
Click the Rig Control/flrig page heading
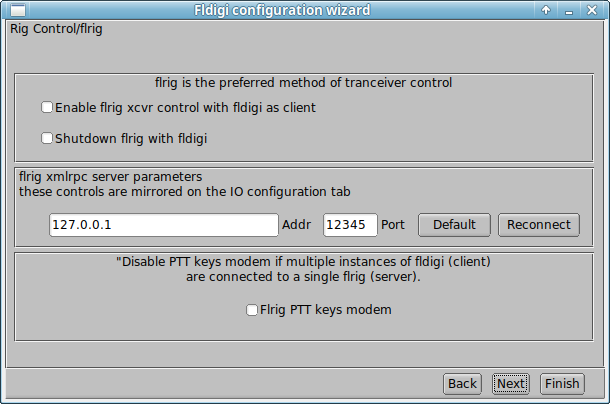[56, 29]
